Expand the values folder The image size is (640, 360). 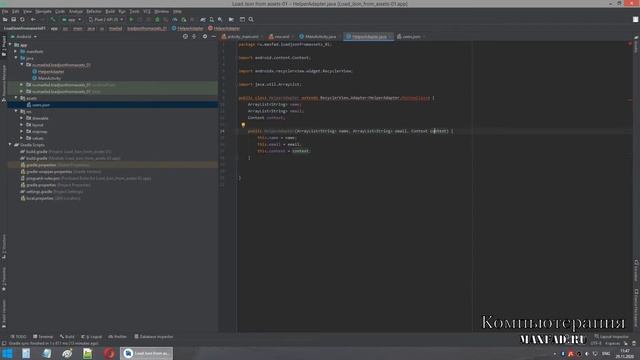click(x=22, y=138)
